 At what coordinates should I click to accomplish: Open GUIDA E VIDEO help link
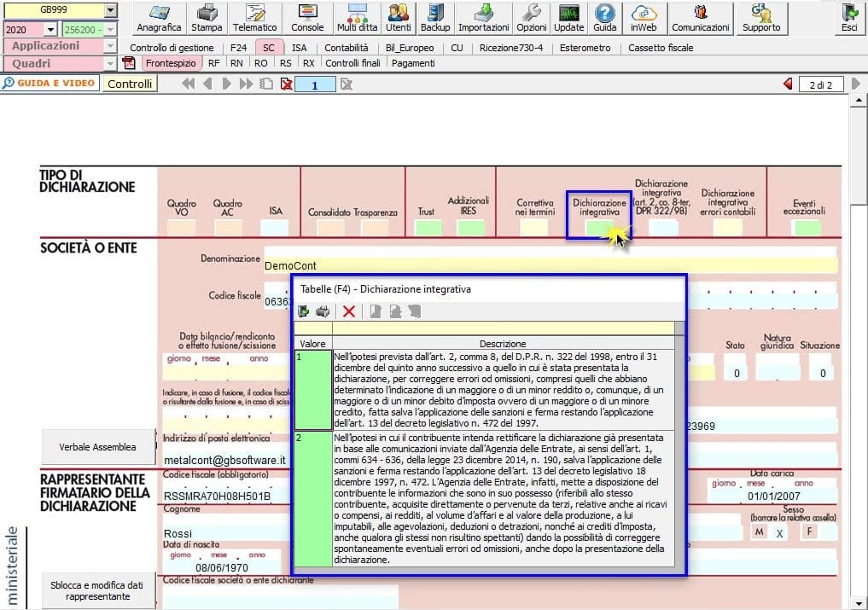point(50,83)
